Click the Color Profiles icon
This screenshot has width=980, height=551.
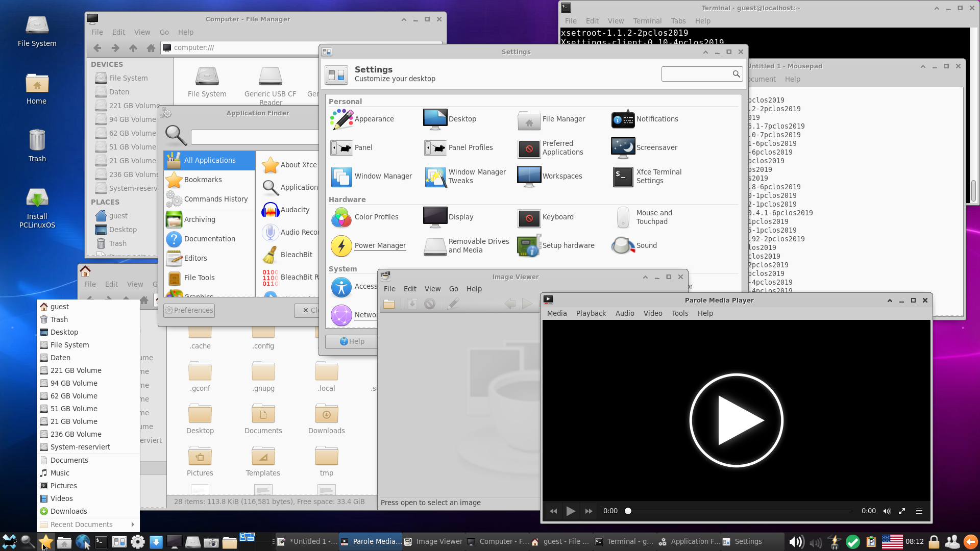tap(341, 217)
